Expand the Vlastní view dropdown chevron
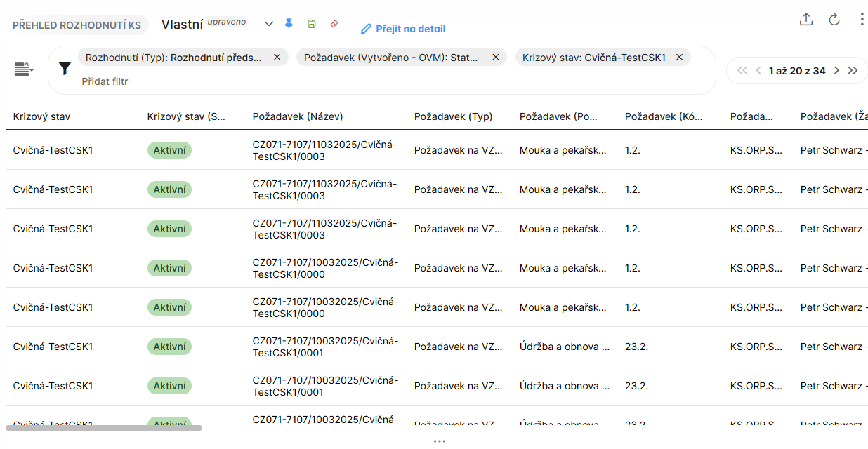Image resolution: width=868 pixels, height=449 pixels. pos(268,24)
